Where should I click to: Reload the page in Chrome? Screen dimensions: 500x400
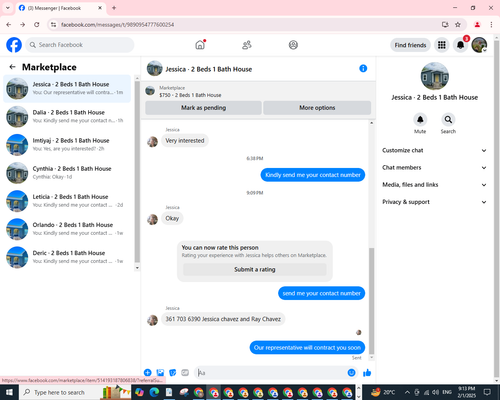point(37,25)
